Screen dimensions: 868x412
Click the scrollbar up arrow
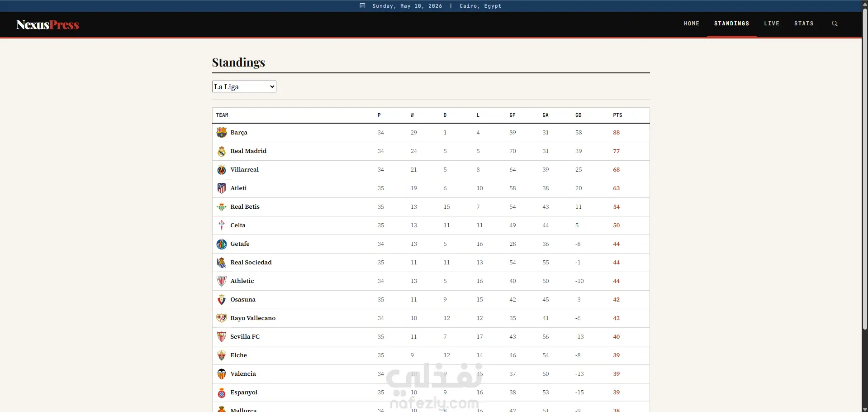pos(865,3)
